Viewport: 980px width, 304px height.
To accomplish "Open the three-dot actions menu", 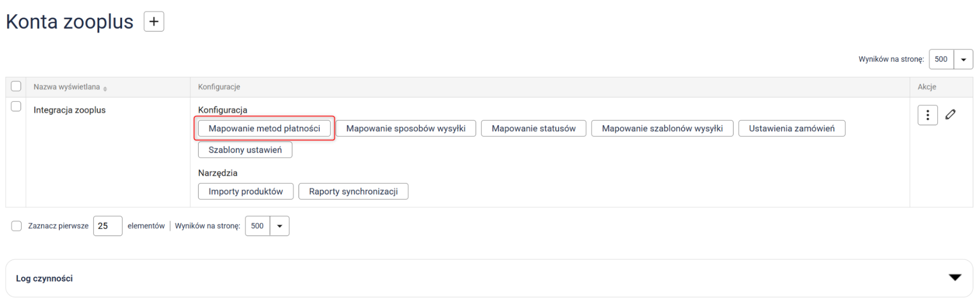I will 927,115.
